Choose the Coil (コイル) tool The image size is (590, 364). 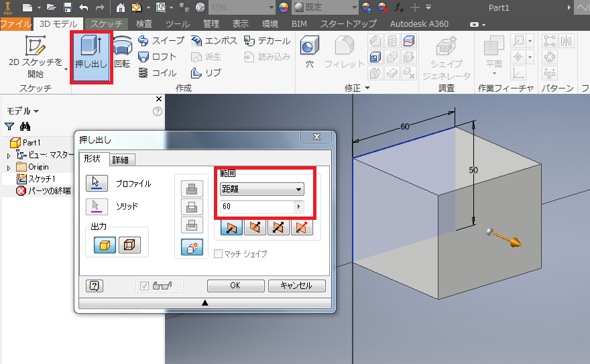point(157,73)
